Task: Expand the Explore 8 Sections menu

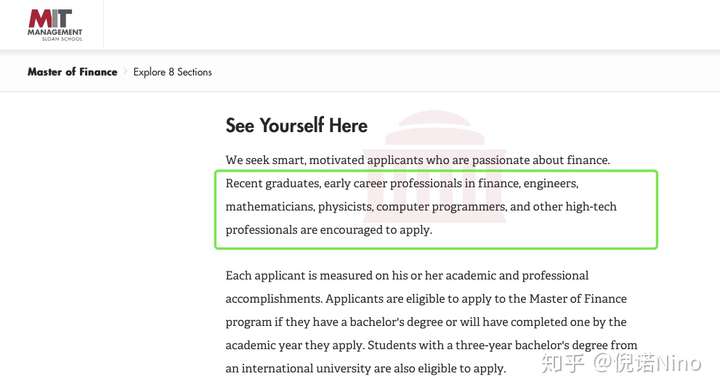Action: pyautogui.click(x=173, y=72)
